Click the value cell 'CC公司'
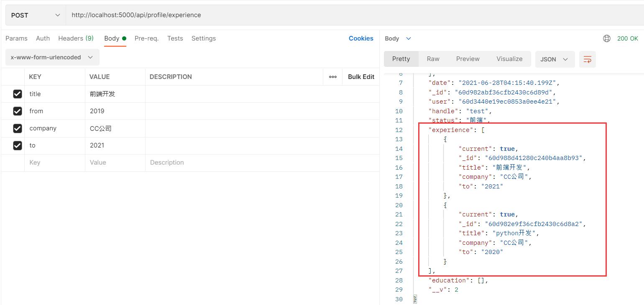 point(115,128)
